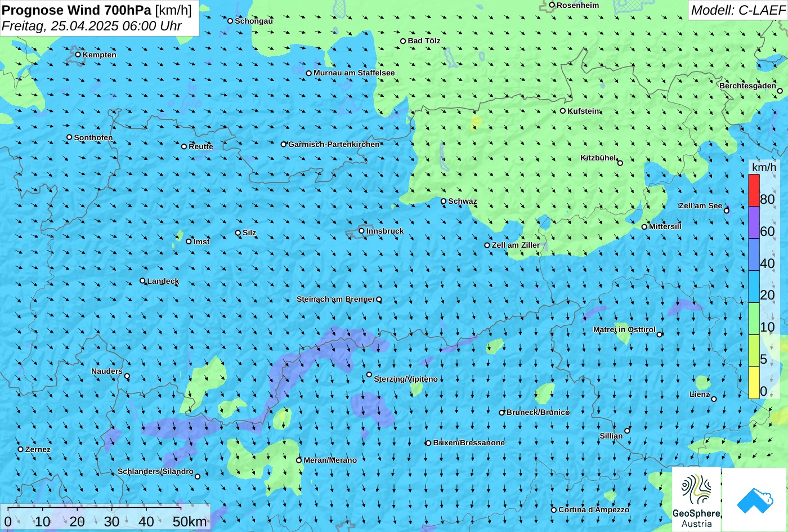
Task: Click the Bad Tölz city marker
Action: click(x=403, y=41)
